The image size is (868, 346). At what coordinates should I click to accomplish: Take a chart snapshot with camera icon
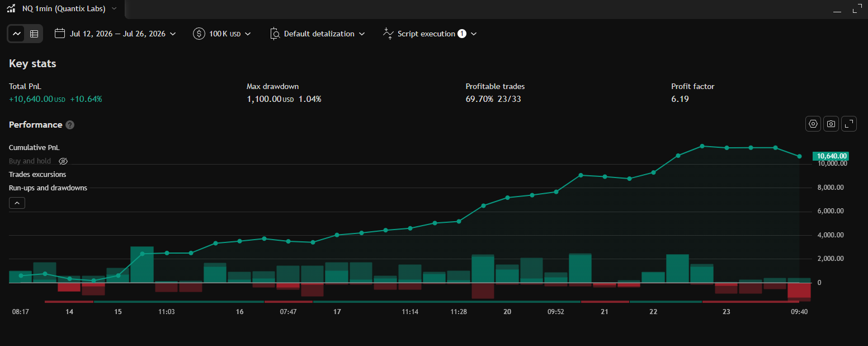coord(831,124)
